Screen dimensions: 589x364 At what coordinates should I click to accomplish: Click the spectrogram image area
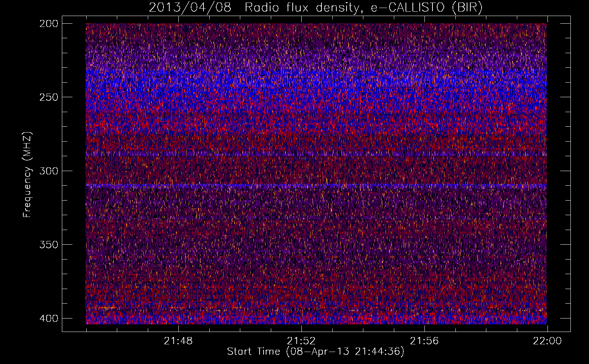point(316,174)
